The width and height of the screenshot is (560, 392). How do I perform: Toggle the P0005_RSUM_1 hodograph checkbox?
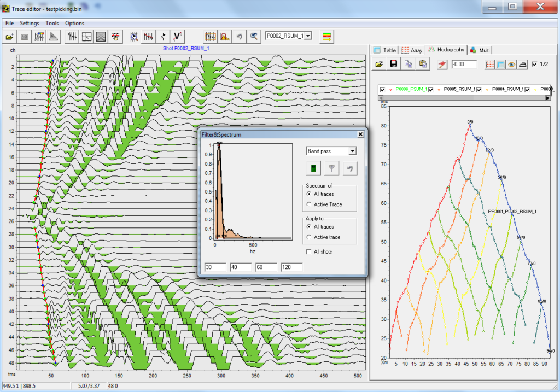tap(431, 89)
